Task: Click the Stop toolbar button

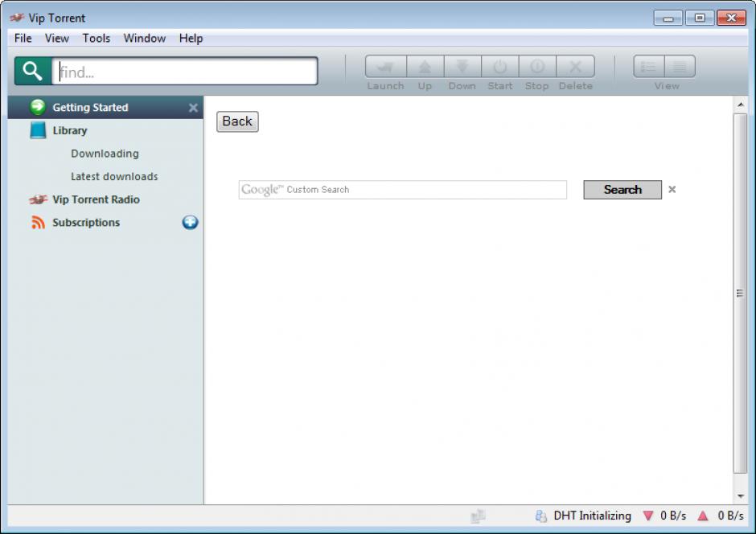Action: (x=537, y=67)
